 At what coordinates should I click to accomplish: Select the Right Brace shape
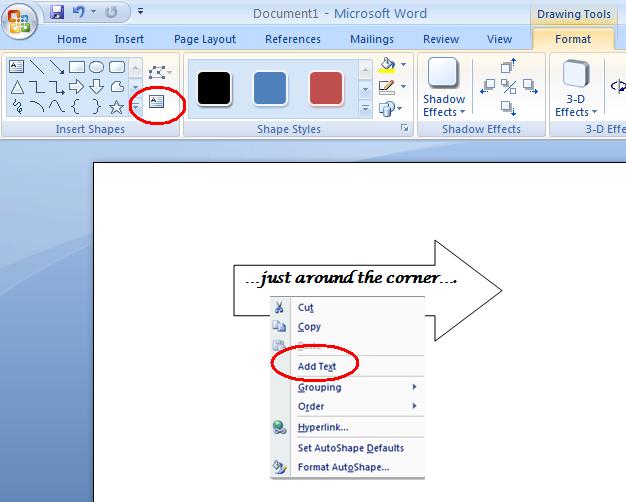[x=96, y=107]
